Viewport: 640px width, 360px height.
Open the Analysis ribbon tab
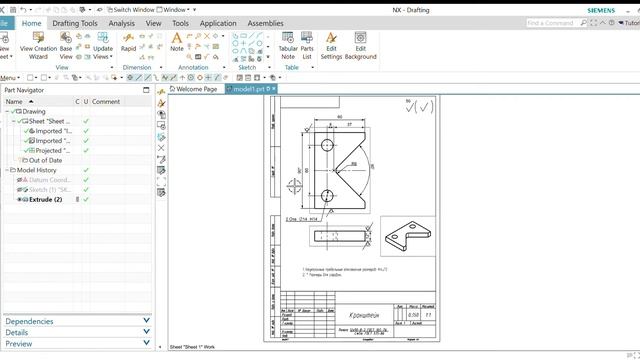(x=122, y=23)
